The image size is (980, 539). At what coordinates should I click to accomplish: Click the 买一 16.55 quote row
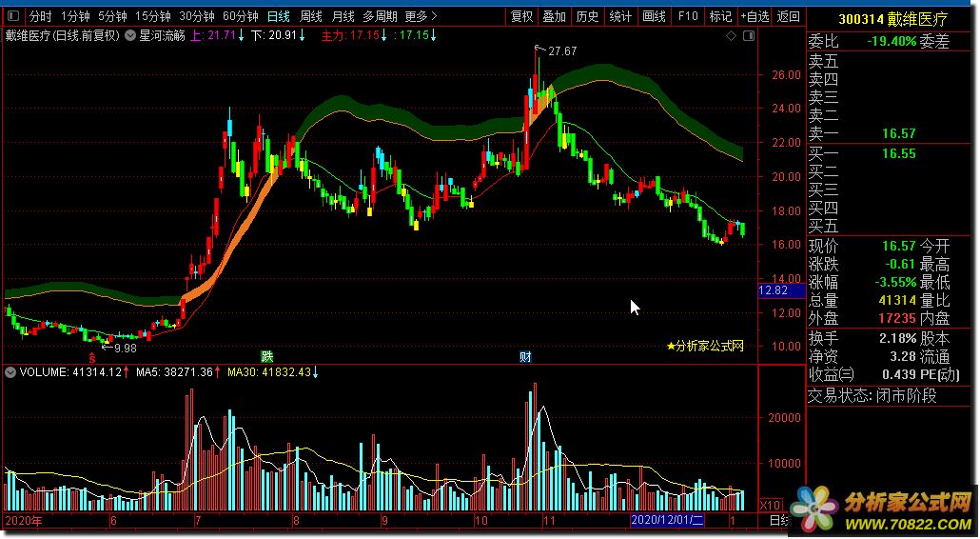pos(890,153)
